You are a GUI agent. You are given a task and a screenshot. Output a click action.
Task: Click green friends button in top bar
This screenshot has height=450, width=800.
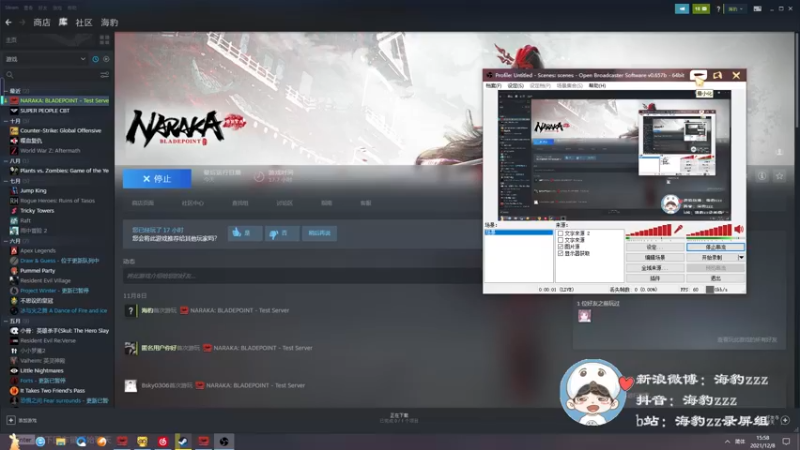click(x=701, y=9)
